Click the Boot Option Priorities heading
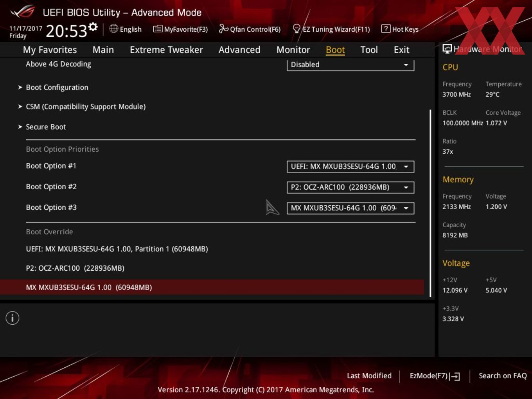 [62, 149]
